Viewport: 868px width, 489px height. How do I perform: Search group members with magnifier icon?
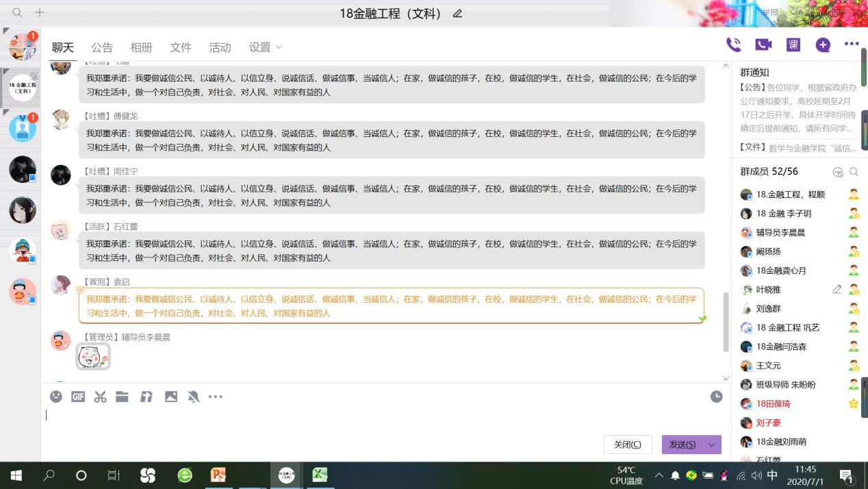[854, 172]
